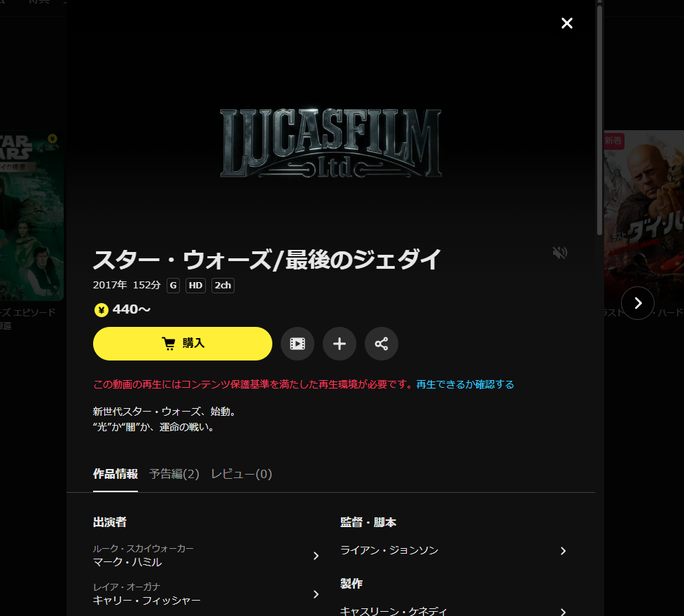Screen dimensions: 684x616
Task: Click the dialog vertical scrollbar thumb
Action: [600, 120]
